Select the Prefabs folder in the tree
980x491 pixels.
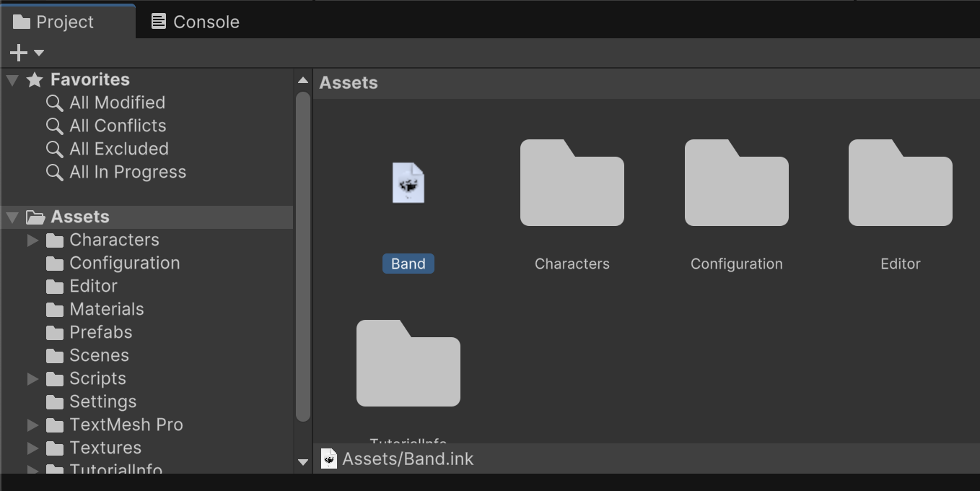click(100, 332)
